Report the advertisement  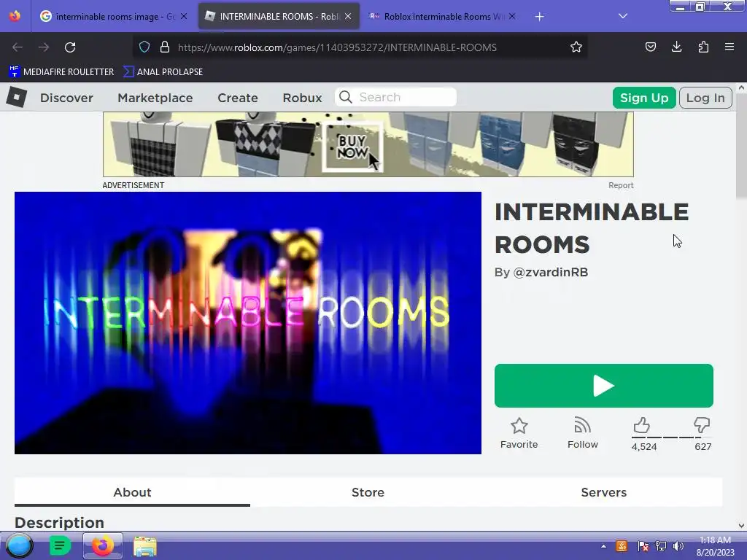[621, 185]
